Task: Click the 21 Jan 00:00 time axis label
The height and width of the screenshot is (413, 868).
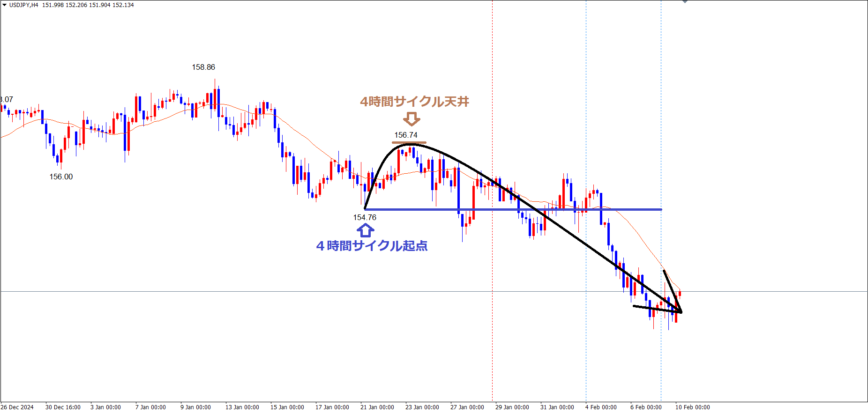Action: point(377,407)
